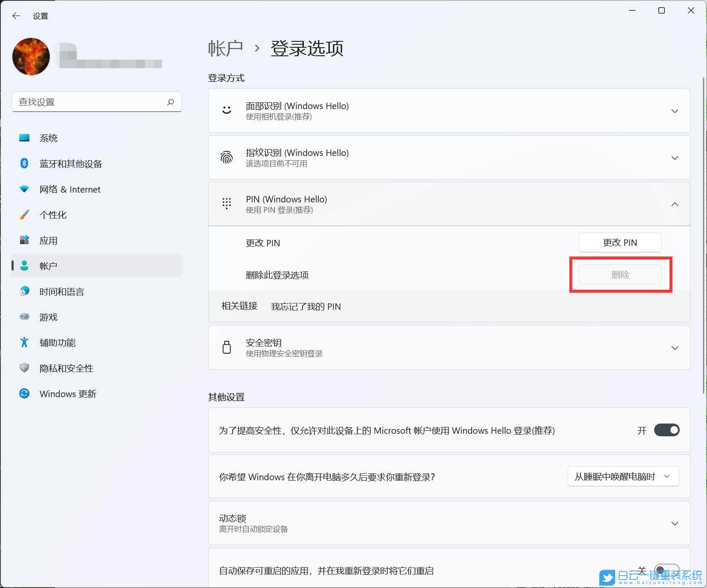Open the 我忘记了我的 PIN link
This screenshot has height=588, width=707.
click(x=306, y=306)
